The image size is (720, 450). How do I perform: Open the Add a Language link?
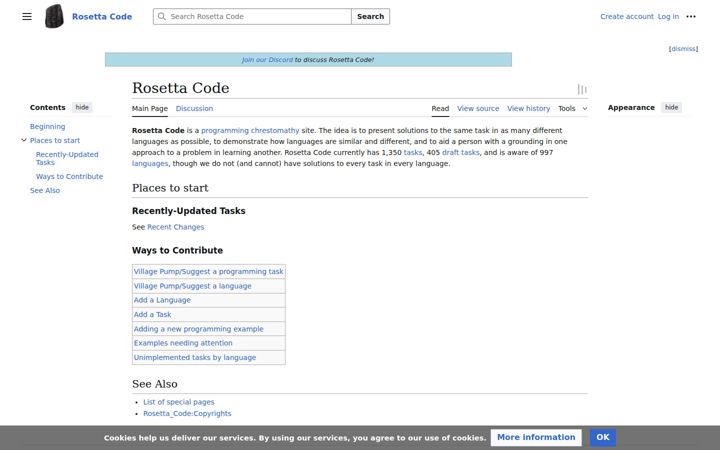[162, 300]
